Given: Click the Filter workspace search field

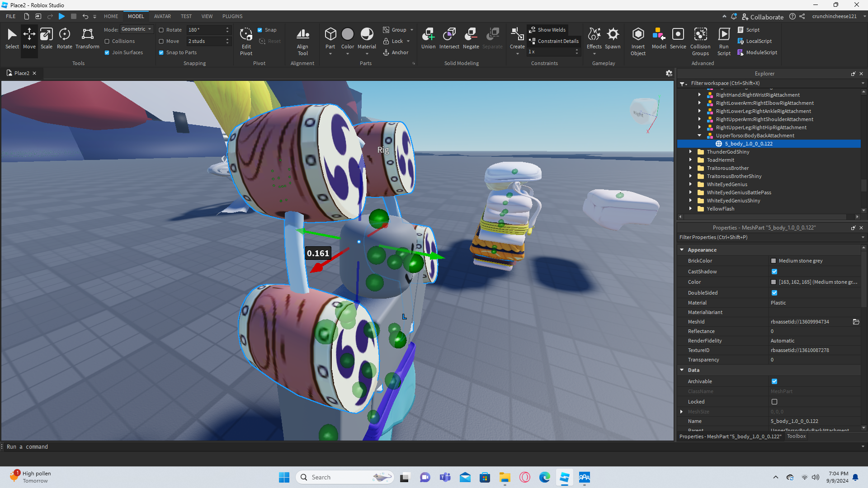Looking at the screenshot, I should 769,83.
